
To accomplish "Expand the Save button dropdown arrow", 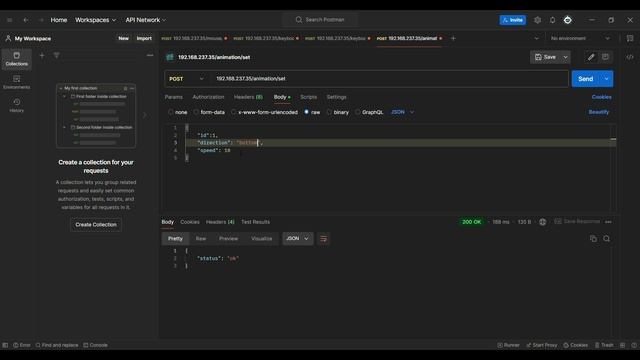I will tap(565, 57).
